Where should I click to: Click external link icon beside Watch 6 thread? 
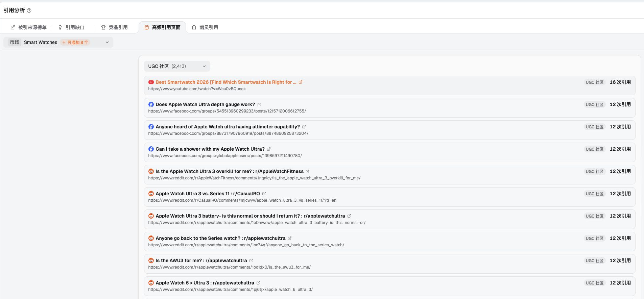click(x=258, y=283)
